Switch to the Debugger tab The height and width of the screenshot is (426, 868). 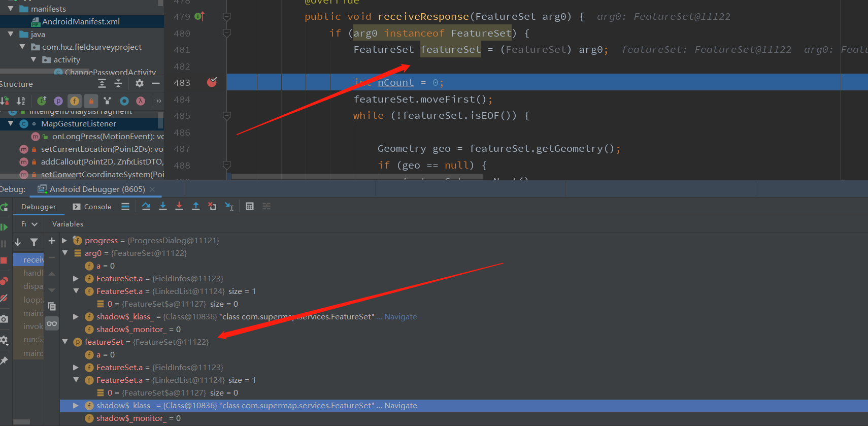pos(39,207)
